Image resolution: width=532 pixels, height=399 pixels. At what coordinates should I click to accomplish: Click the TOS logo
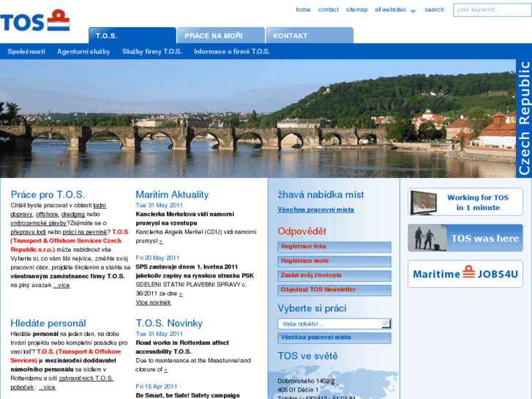click(x=35, y=20)
